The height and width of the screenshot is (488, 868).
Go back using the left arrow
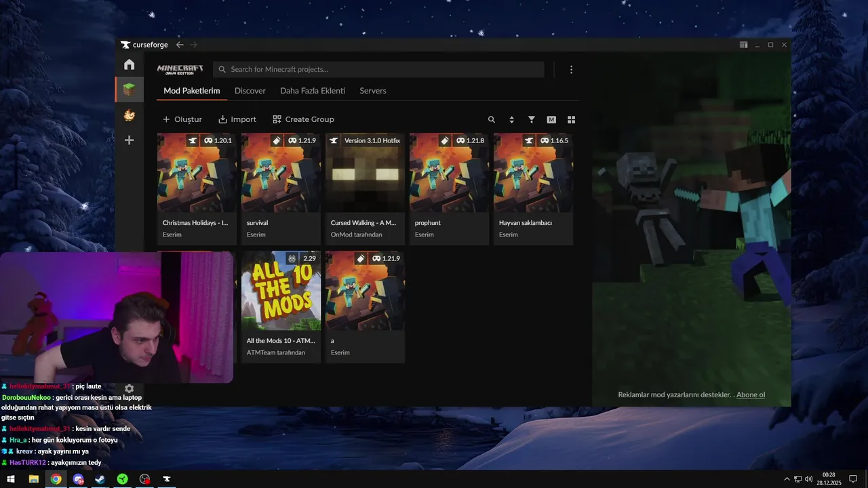click(x=180, y=45)
